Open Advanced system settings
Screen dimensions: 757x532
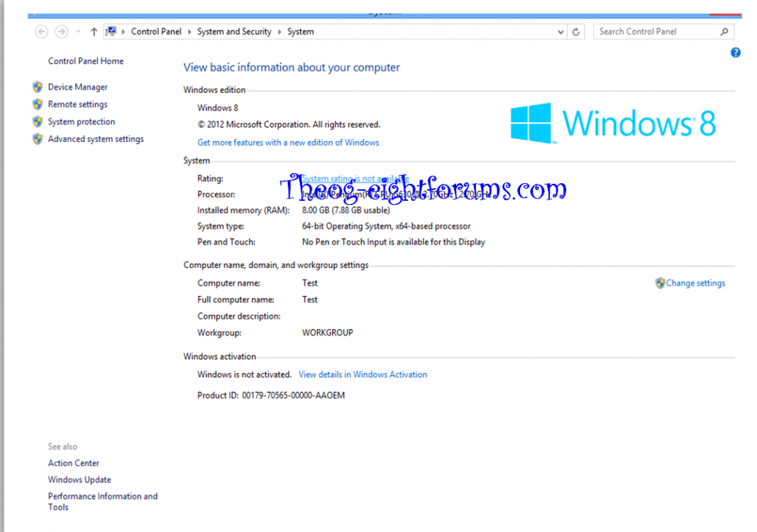96,139
